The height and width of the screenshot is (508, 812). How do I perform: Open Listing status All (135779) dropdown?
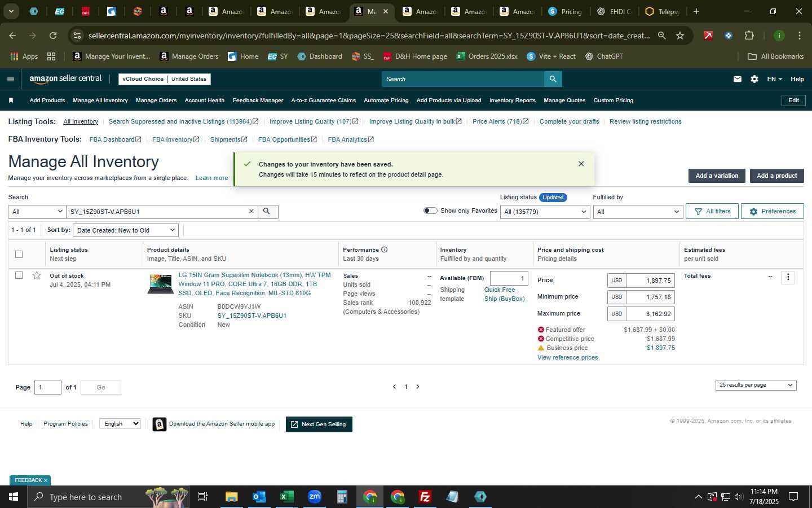tap(545, 212)
